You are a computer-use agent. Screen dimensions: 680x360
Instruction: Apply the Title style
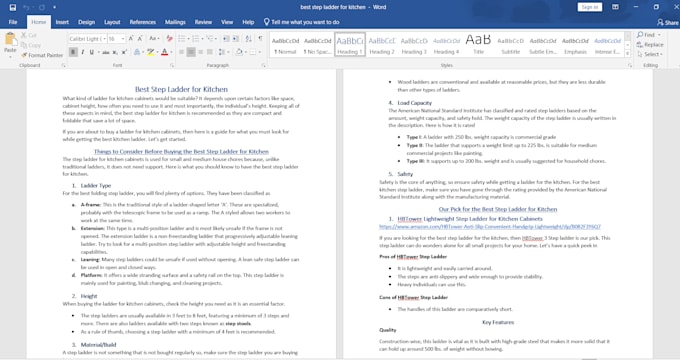(x=478, y=45)
